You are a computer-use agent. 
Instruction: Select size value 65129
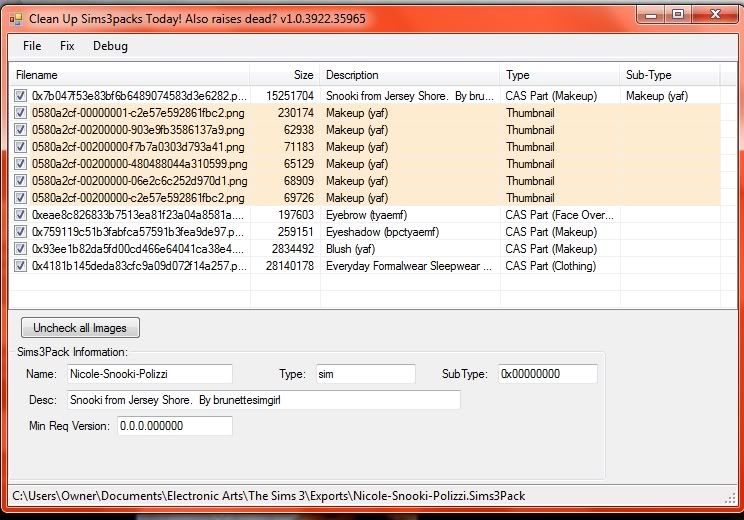(x=299, y=164)
